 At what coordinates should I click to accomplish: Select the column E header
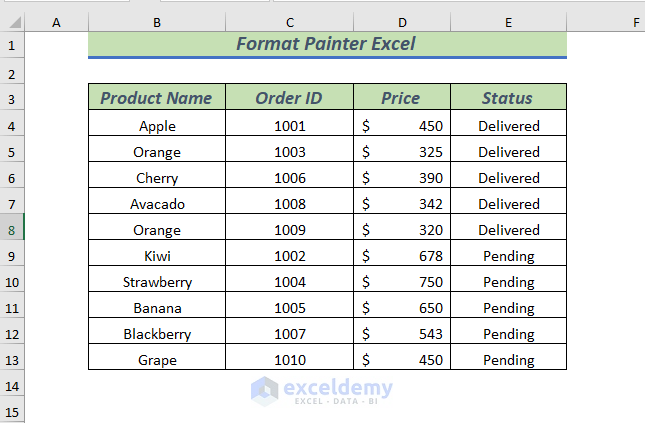click(508, 21)
